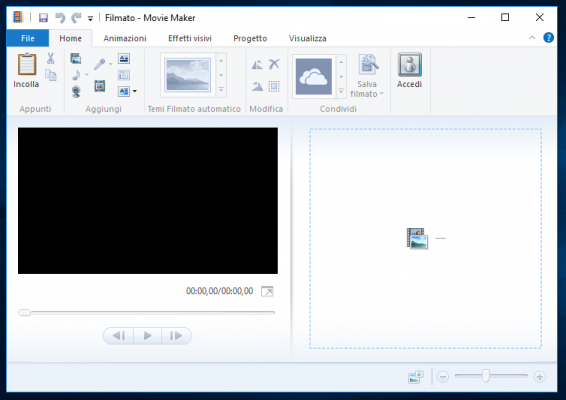The image size is (566, 400).
Task: Click the undo arrow in title bar
Action: [x=60, y=17]
